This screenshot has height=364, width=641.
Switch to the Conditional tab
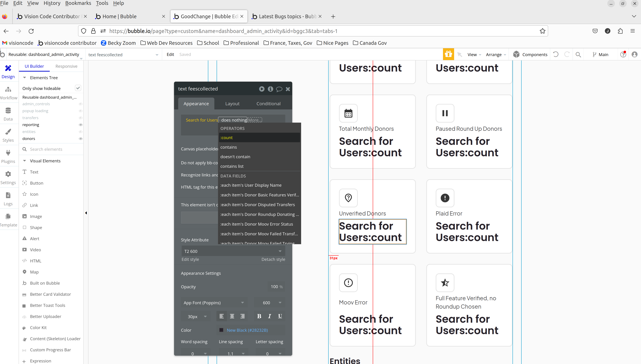pos(268,104)
